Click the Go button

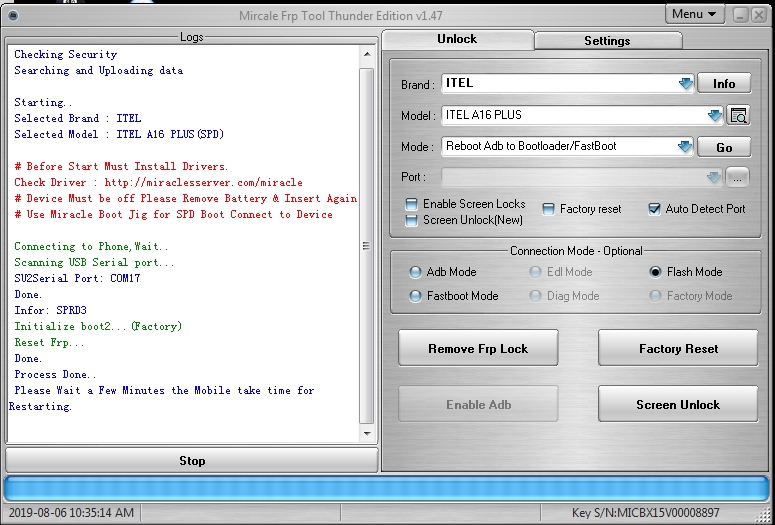724,147
